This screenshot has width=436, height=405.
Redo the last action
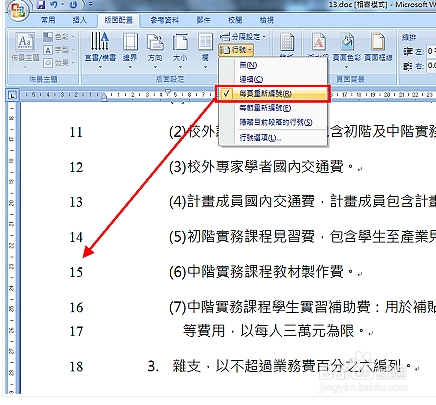point(74,5)
